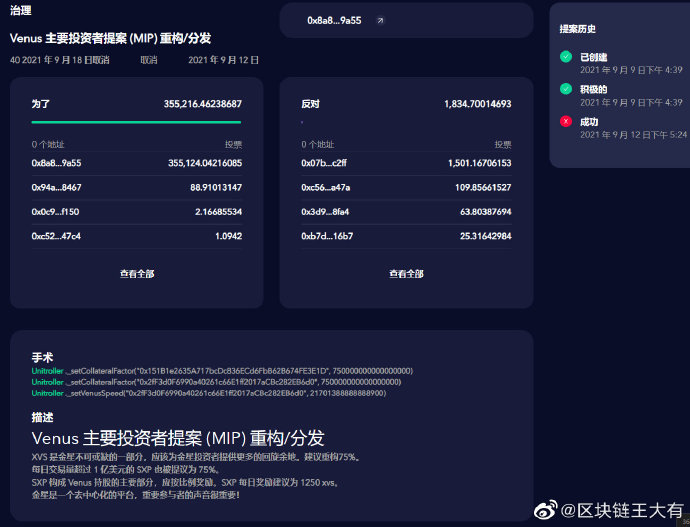Click vote amount 25.31642984
The height and width of the screenshot is (527, 690).
[x=486, y=236]
